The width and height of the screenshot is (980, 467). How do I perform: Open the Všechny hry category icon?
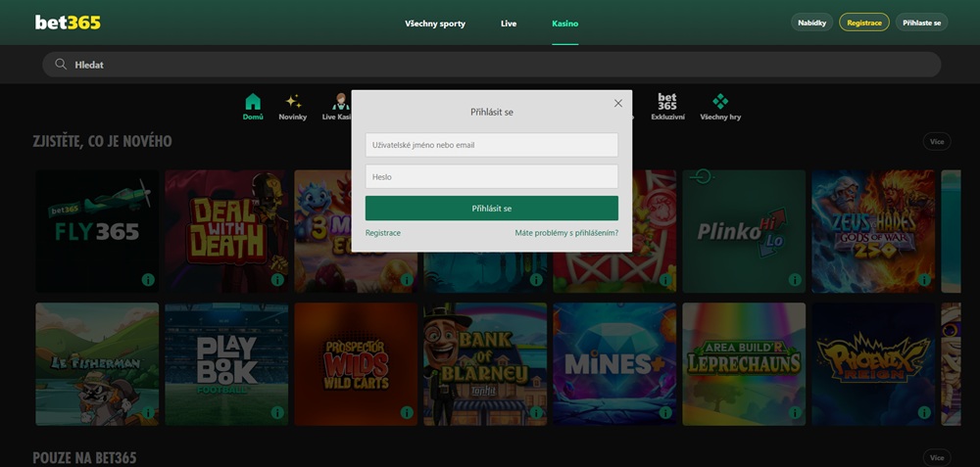[720, 102]
